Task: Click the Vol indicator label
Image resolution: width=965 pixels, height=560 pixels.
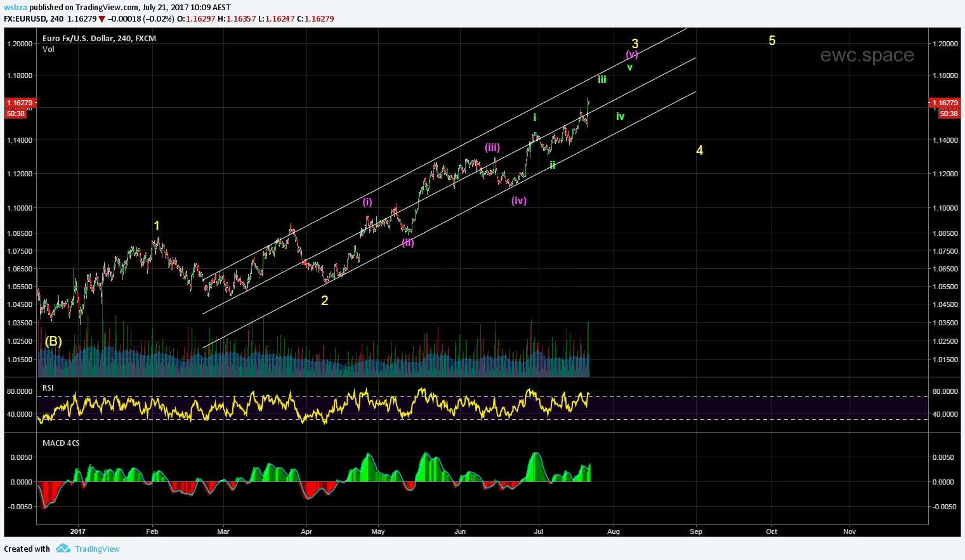Action: (x=48, y=49)
